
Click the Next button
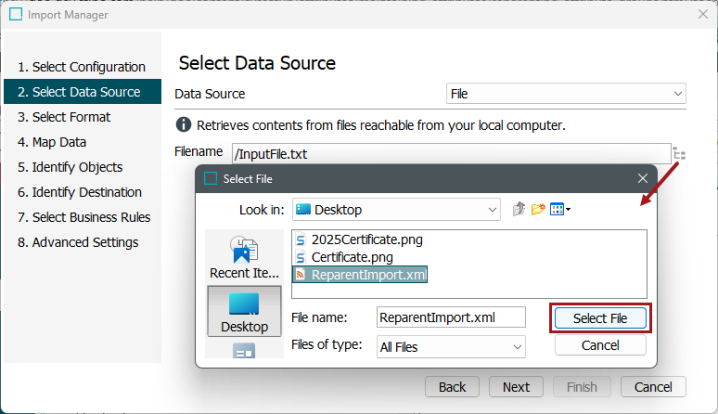point(516,387)
